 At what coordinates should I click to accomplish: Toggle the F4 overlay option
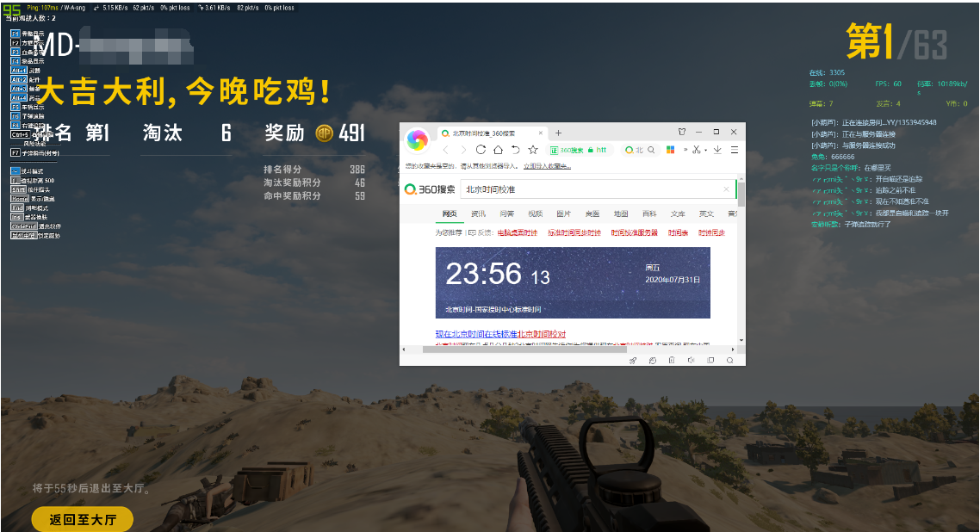[x=15, y=61]
